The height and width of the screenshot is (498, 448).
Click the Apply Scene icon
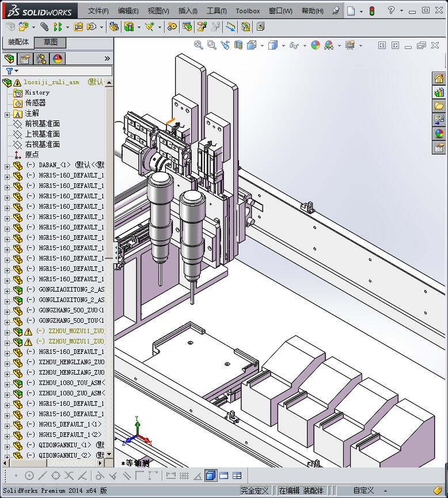329,45
